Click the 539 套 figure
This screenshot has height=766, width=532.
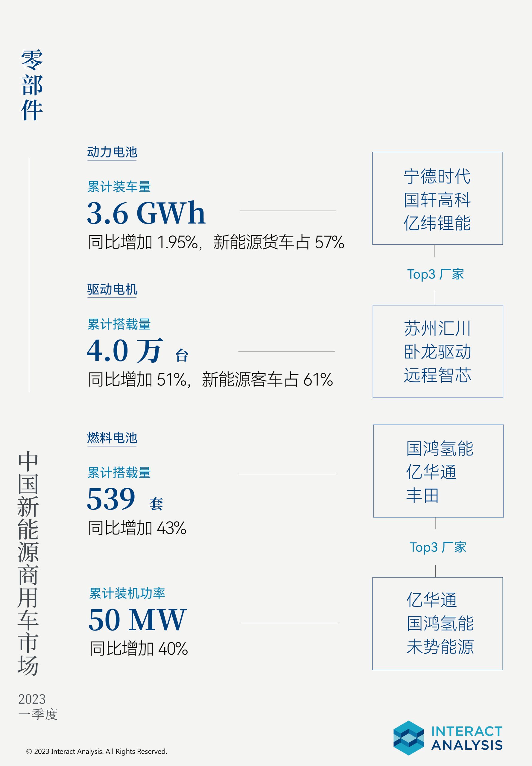(x=125, y=499)
